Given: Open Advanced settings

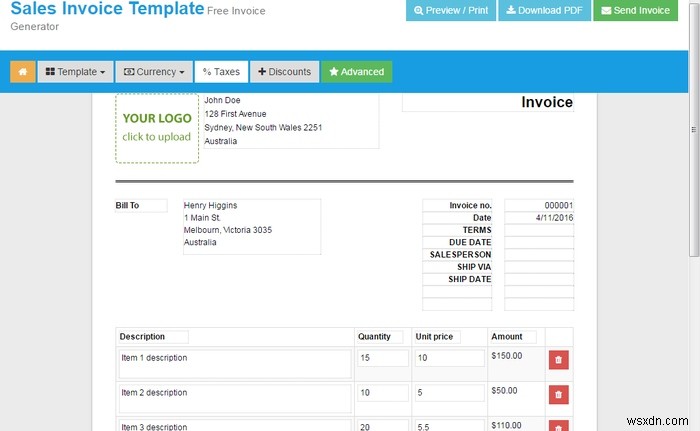Looking at the screenshot, I should (x=357, y=72).
